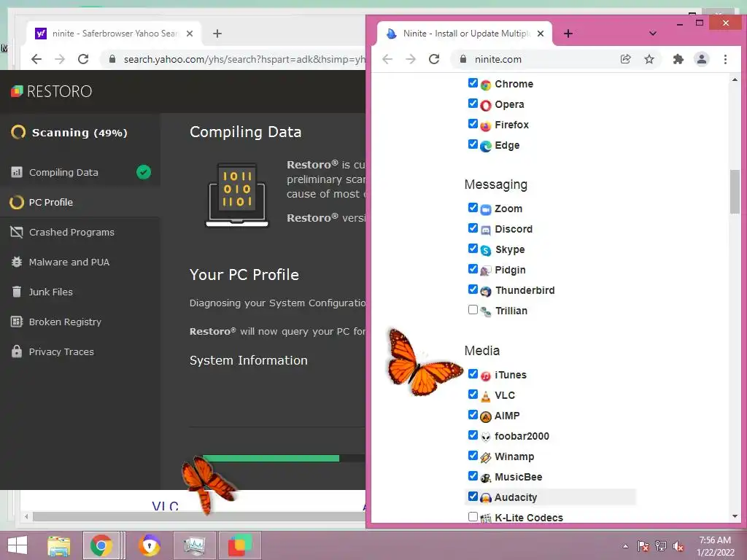
Task: Open Chrome three-dot menu in Ninite window
Action: coord(725,59)
